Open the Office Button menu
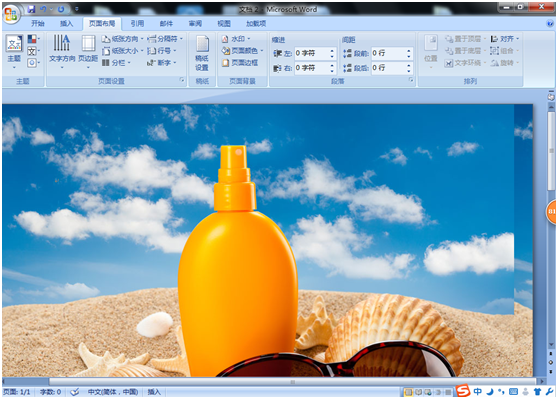 click(11, 14)
